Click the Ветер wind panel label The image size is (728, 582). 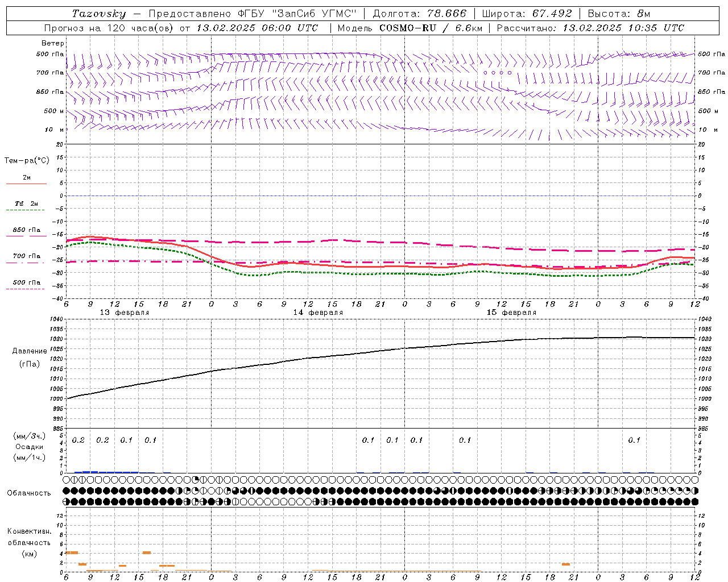point(53,43)
